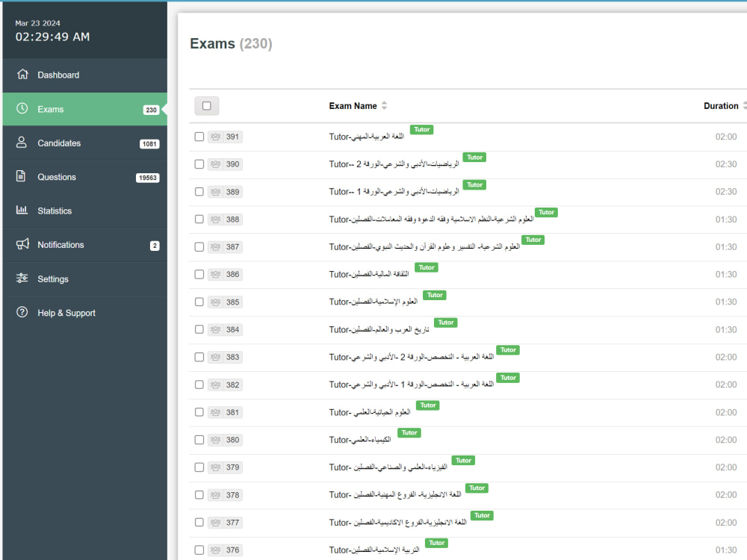Viewport: 747px width, 560px height.
Task: Check the box for exam 384
Action: click(199, 329)
